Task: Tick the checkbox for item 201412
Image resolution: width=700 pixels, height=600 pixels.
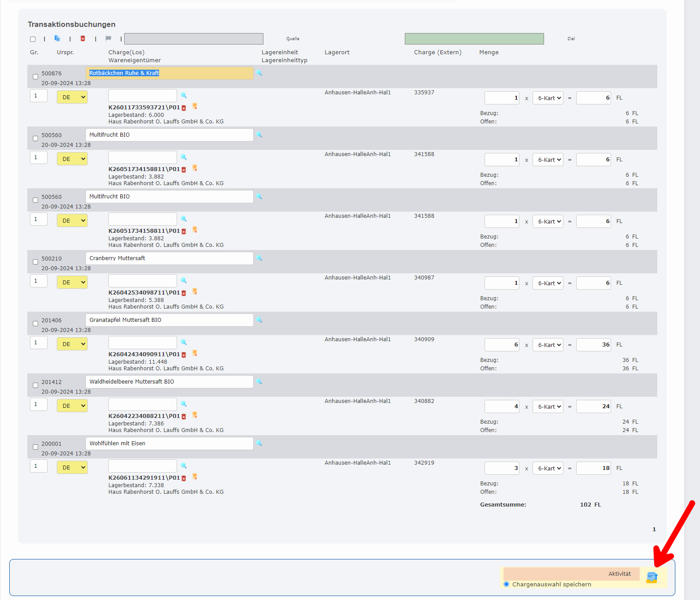Action: pos(36,385)
